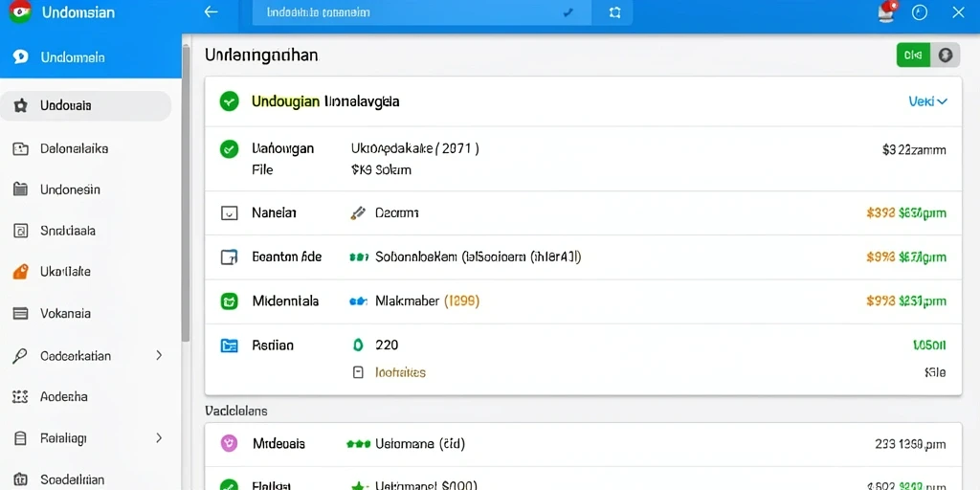Expand the Cadearkatian sidebar chevron
The height and width of the screenshot is (490, 980).
click(159, 356)
